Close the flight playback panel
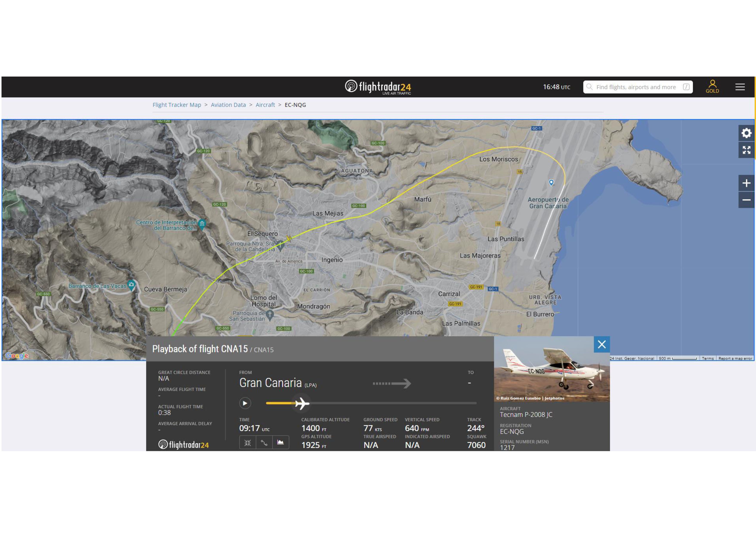 601,344
